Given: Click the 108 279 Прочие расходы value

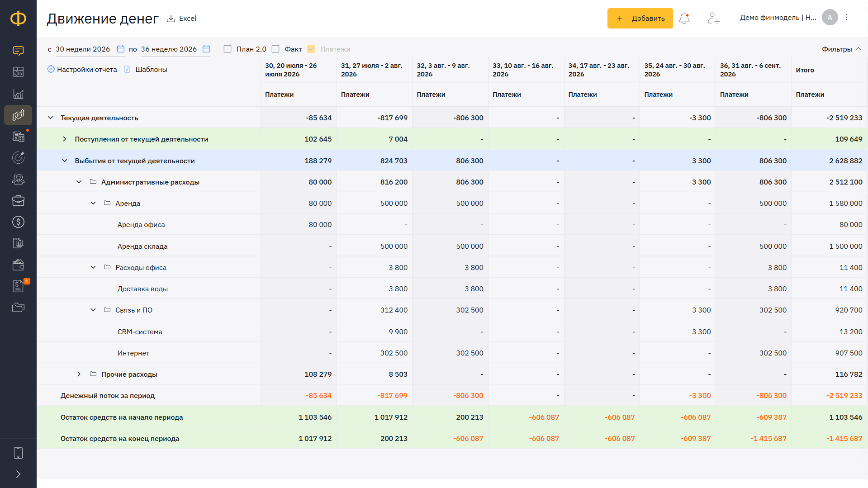Looking at the screenshot, I should click(x=318, y=374).
